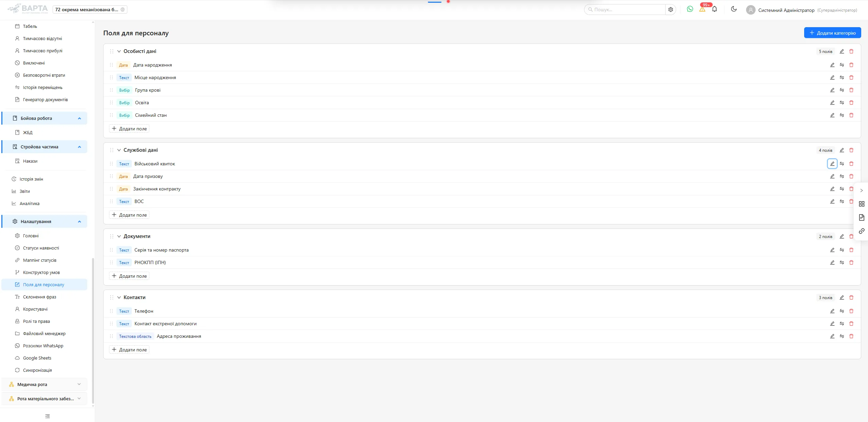Click the Додати категорію button

(832, 33)
